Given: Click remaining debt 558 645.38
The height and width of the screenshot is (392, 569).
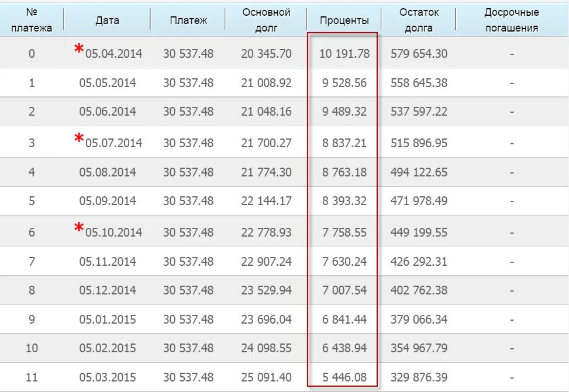Looking at the screenshot, I should click(419, 83).
